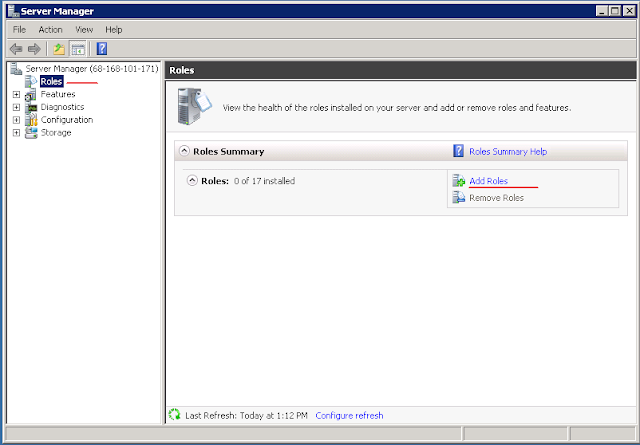The image size is (640, 445).
Task: Collapse the Roles Summary section
Action: click(184, 151)
